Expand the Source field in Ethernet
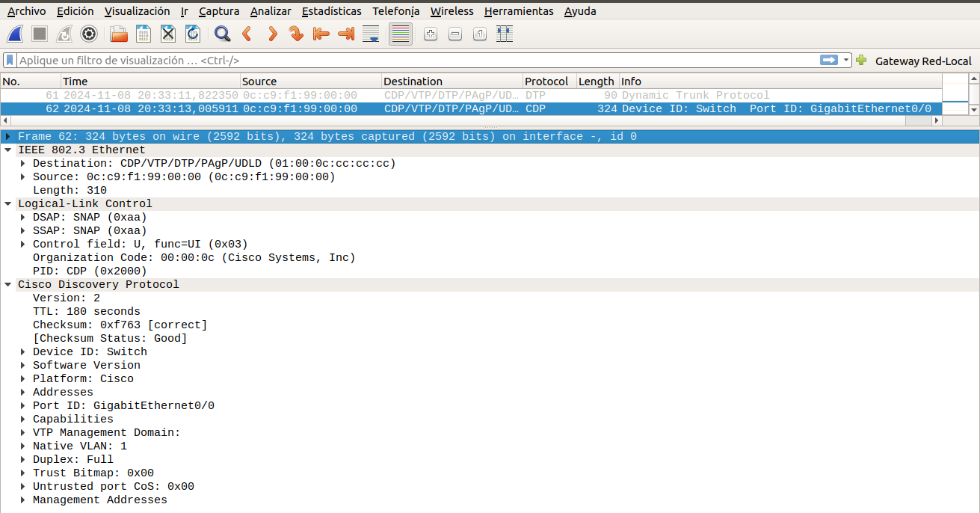This screenshot has width=980, height=513. coord(23,177)
